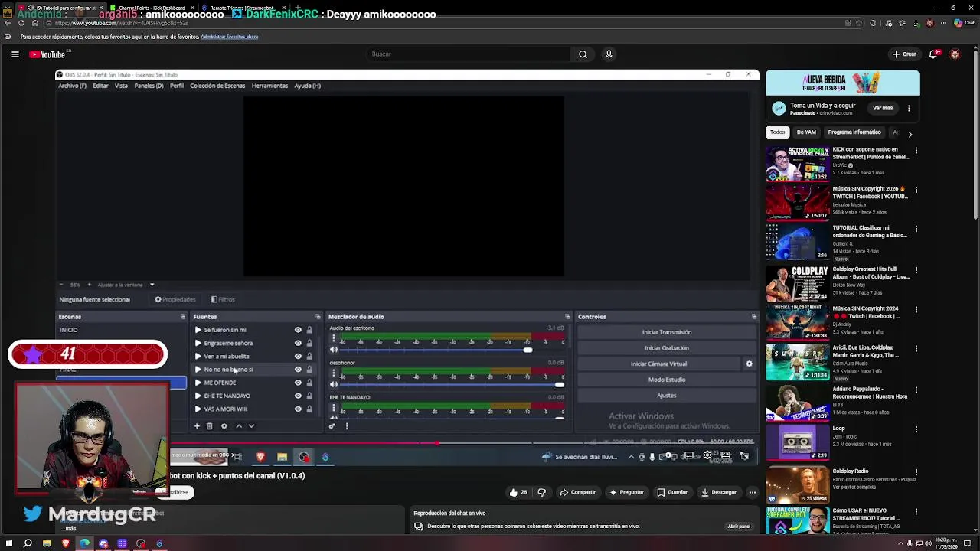Toggle visibility of "ME OFENDE" source
The height and width of the screenshot is (551, 980).
(x=298, y=383)
